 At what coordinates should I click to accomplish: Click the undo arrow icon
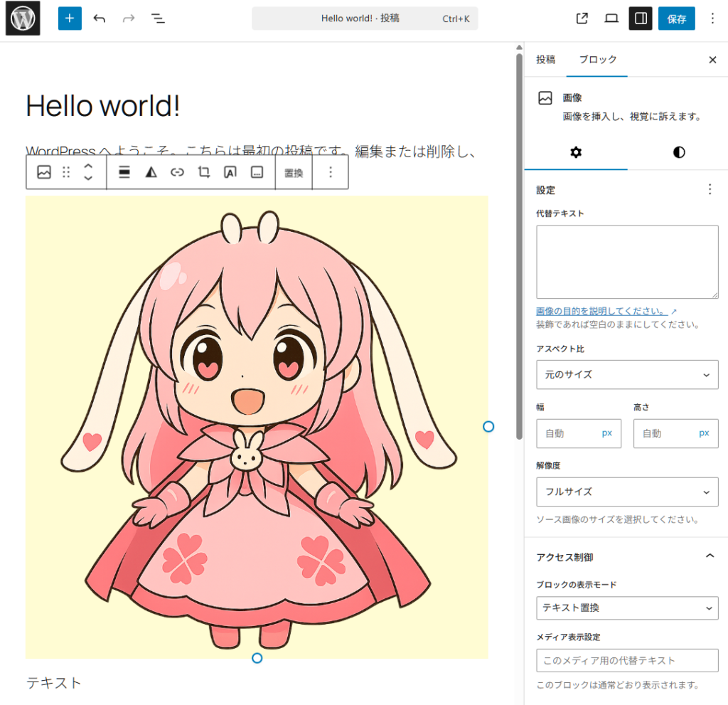point(100,18)
